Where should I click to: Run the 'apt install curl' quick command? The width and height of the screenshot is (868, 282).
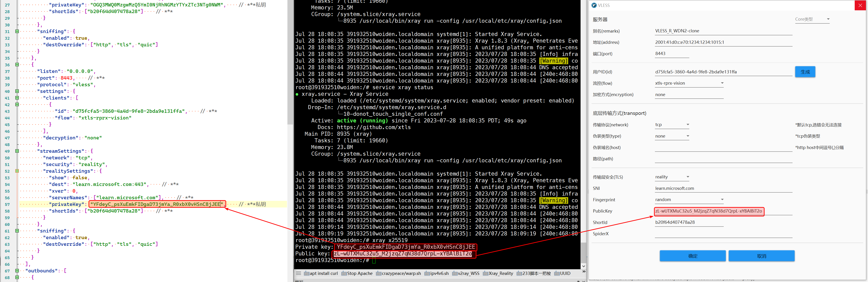coord(321,273)
